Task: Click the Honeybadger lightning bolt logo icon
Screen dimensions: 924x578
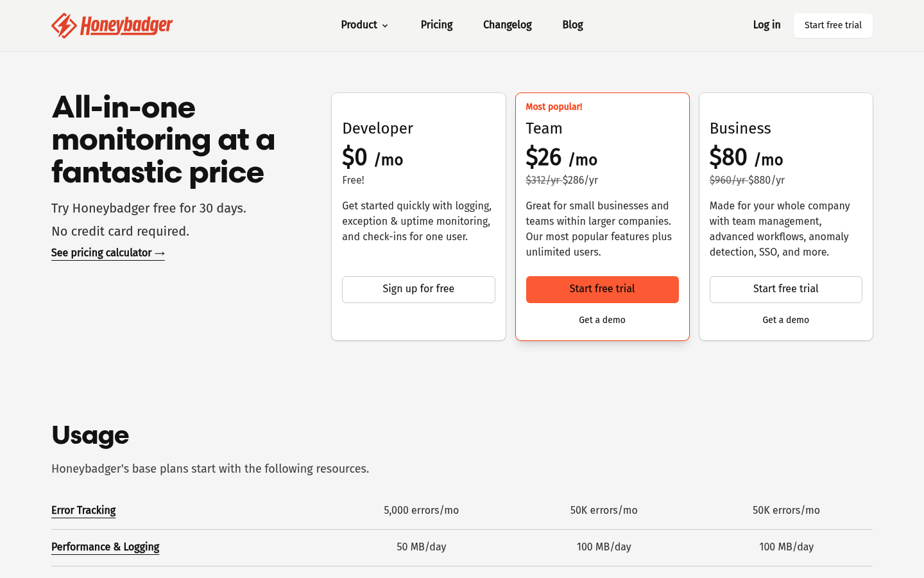Action: [x=64, y=26]
